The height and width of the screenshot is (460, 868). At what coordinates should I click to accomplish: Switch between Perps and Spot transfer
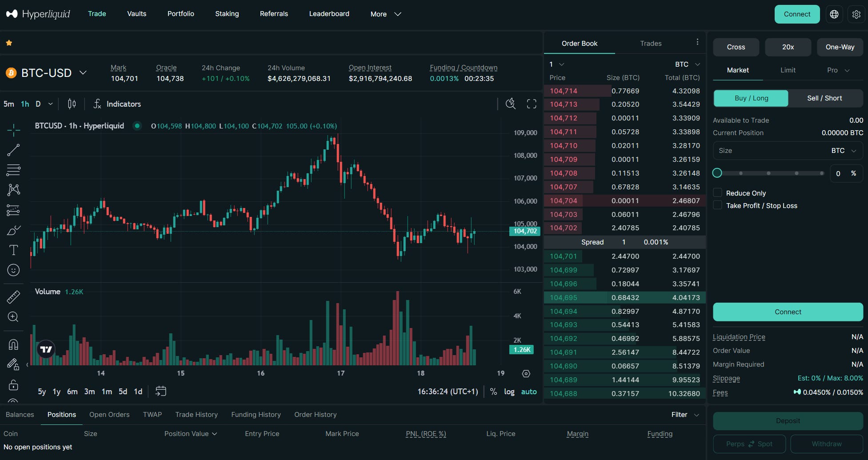pos(749,444)
